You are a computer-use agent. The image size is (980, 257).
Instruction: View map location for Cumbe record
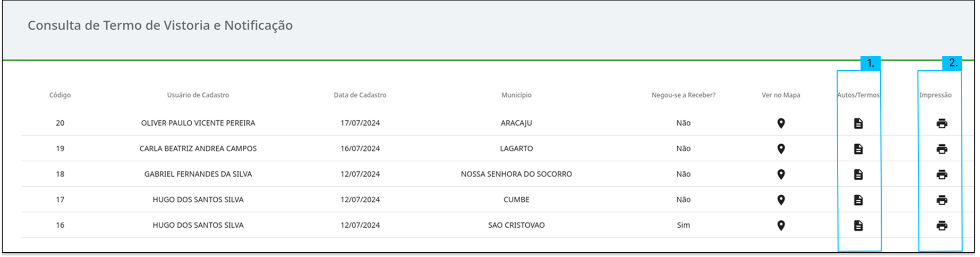(781, 200)
